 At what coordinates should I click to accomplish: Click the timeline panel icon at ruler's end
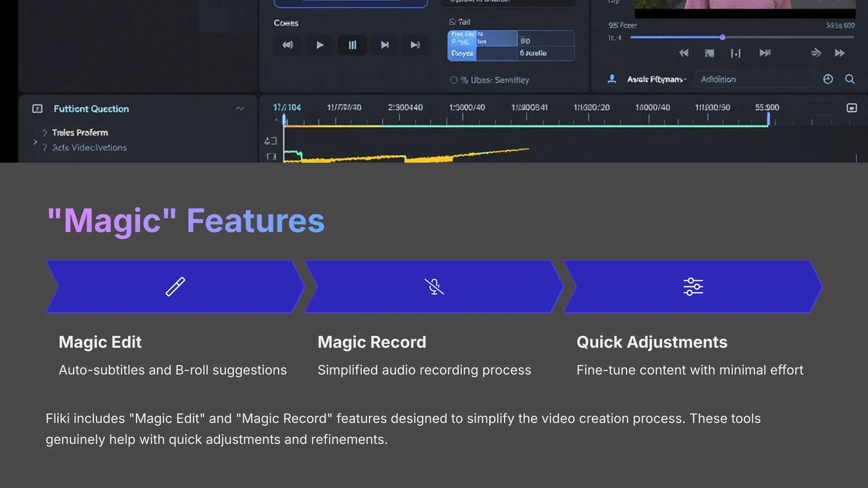pos(852,108)
